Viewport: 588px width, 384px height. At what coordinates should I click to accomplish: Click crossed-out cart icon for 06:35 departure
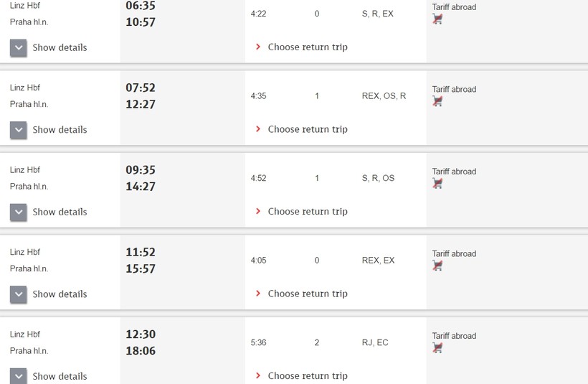[437, 19]
